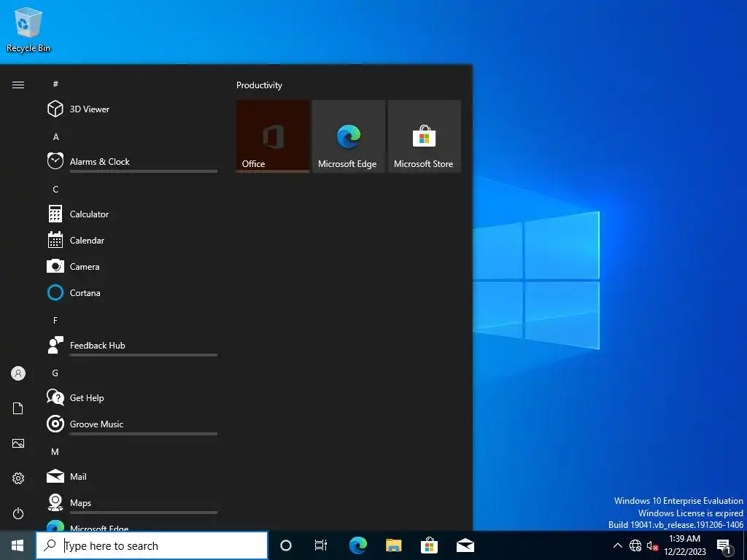
Task: Open the Microsoft Edge tile
Action: [349, 136]
